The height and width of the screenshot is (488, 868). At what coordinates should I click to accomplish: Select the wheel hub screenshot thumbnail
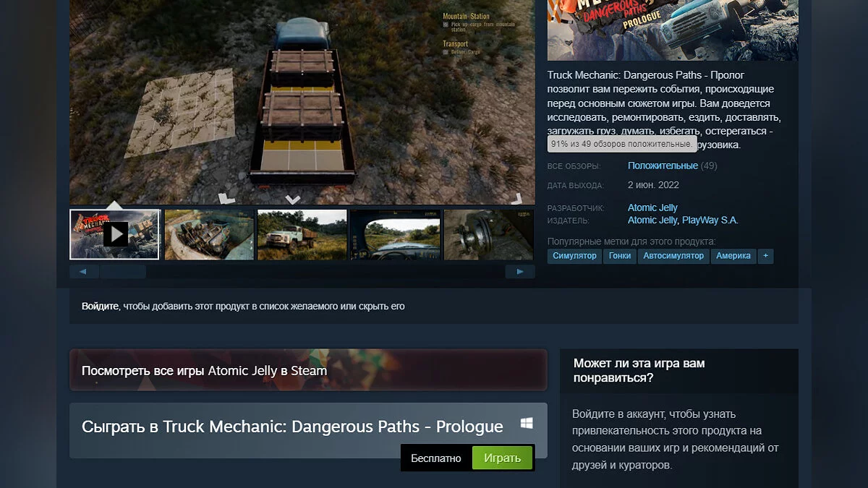(489, 234)
